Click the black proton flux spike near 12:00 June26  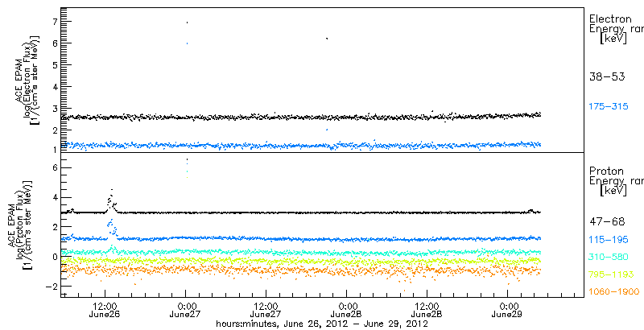click(x=111, y=201)
